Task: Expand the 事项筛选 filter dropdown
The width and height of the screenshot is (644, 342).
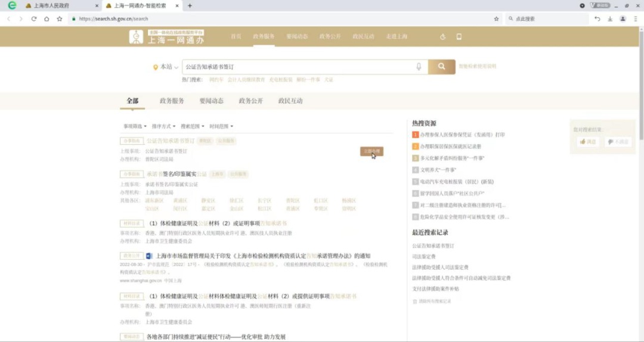Action: [135, 126]
